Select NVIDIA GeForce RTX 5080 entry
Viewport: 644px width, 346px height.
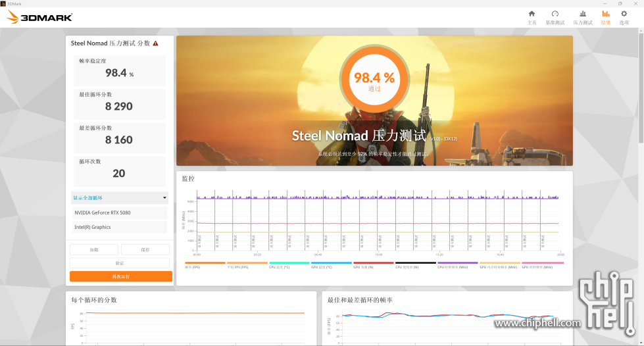click(x=120, y=212)
